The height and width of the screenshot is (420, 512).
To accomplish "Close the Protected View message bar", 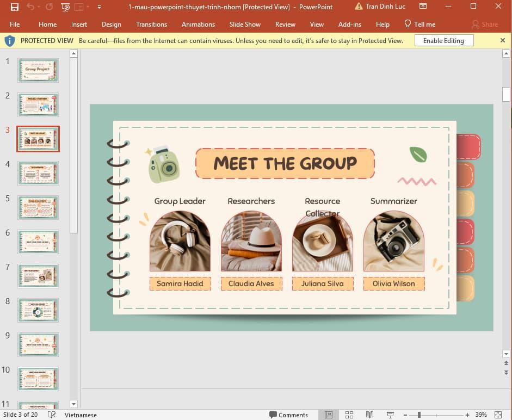I will 502,40.
